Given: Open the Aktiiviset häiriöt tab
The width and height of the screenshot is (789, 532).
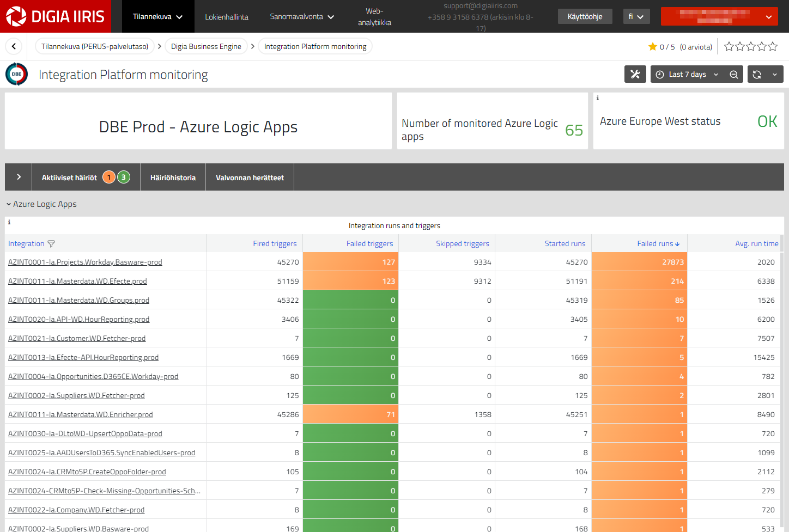Looking at the screenshot, I should click(x=86, y=177).
